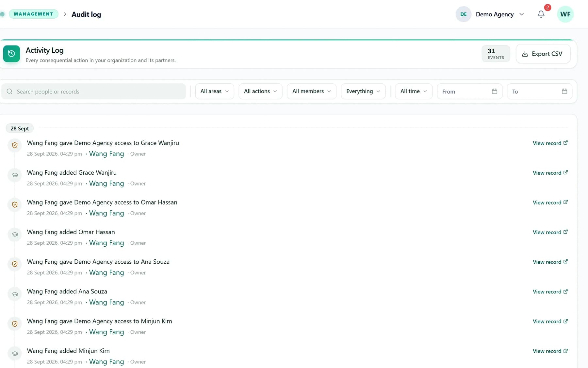Click shield icon for Ana Souza access event

point(15,264)
